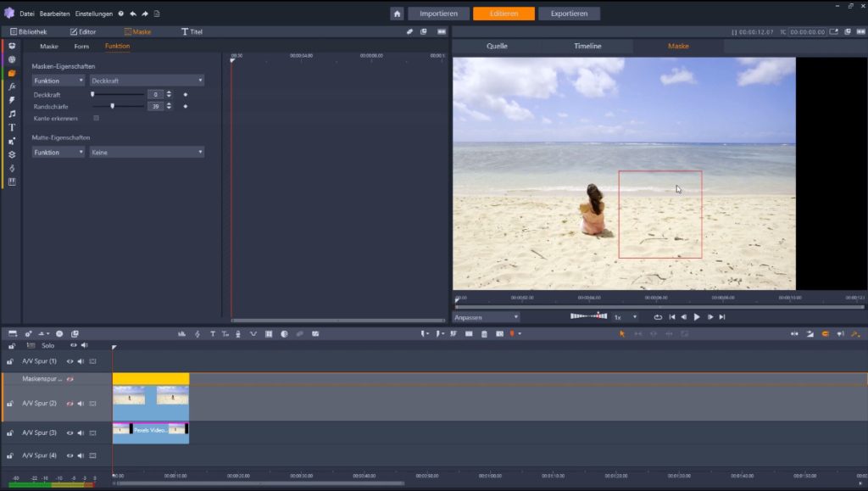Open the Deckkraft function dropdown
Screen dimensions: 868x491
[x=147, y=81]
